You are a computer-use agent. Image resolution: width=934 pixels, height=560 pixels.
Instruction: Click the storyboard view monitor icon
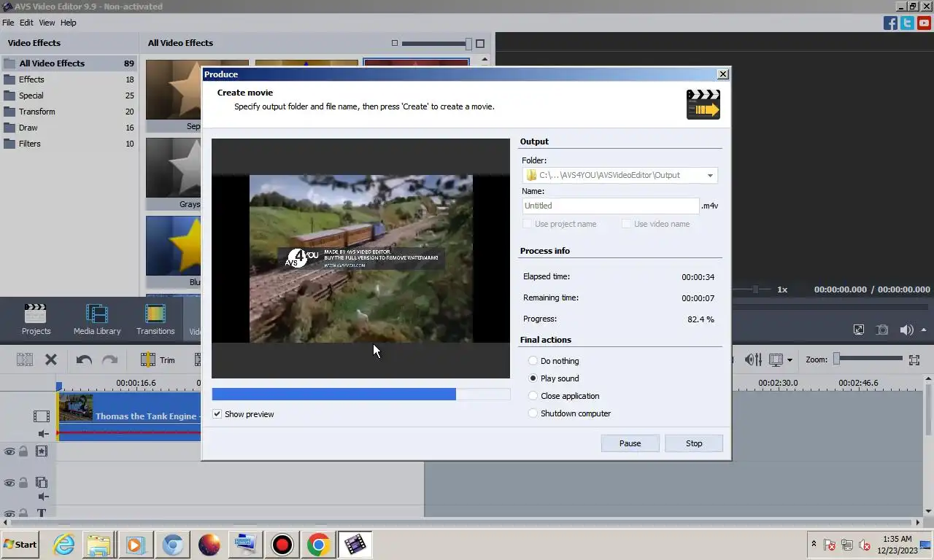776,359
